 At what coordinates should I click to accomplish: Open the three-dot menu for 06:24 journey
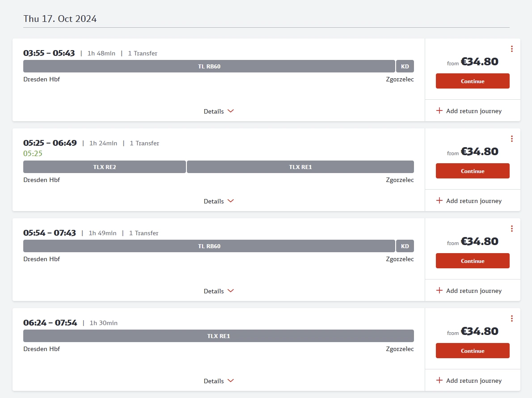pyautogui.click(x=511, y=318)
